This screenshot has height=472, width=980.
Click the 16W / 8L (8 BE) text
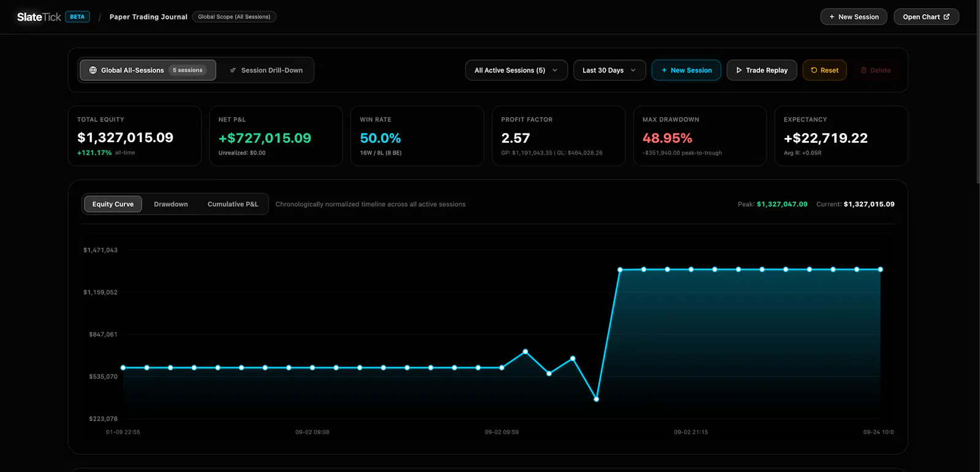pos(380,153)
